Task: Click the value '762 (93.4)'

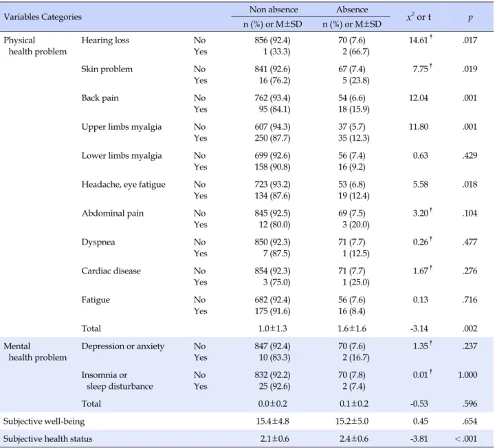Action: click(272, 98)
